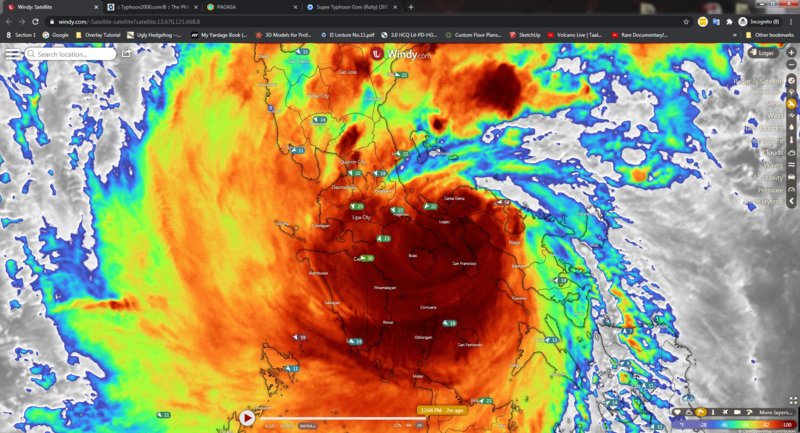
Task: Select the Pressure layer icon
Action: [791, 189]
